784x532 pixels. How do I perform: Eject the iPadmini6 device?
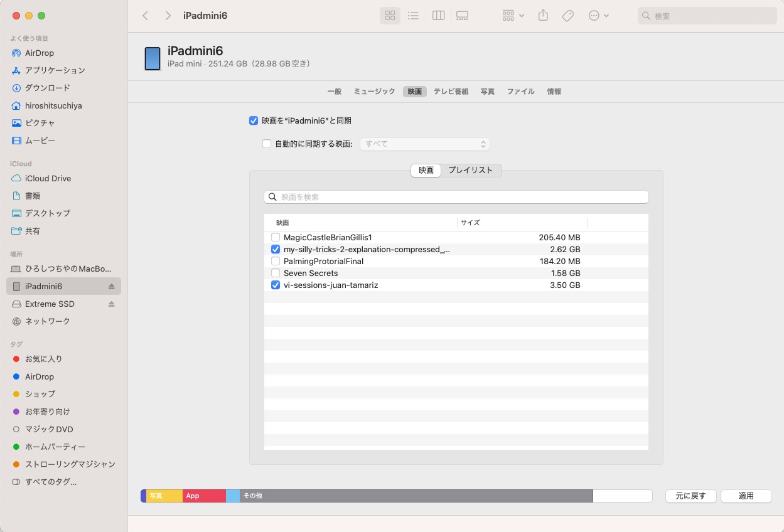(112, 287)
